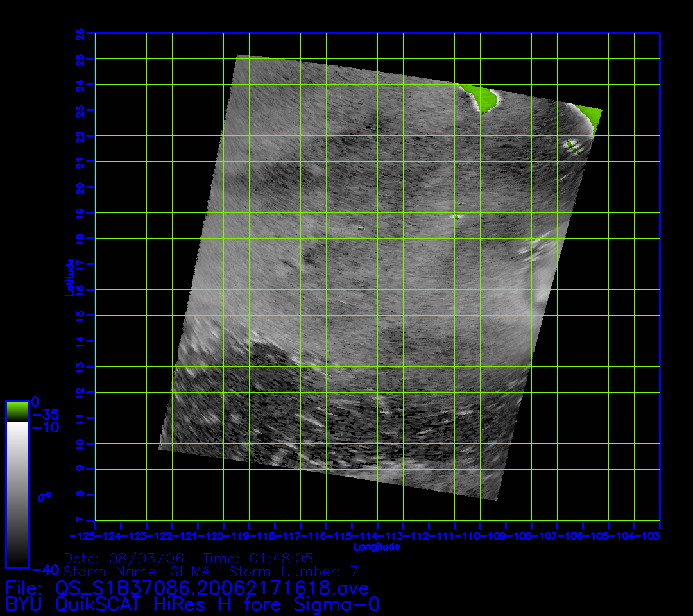Click the small bright island near longitude -111
The width and height of the screenshot is (693, 616).
456,217
